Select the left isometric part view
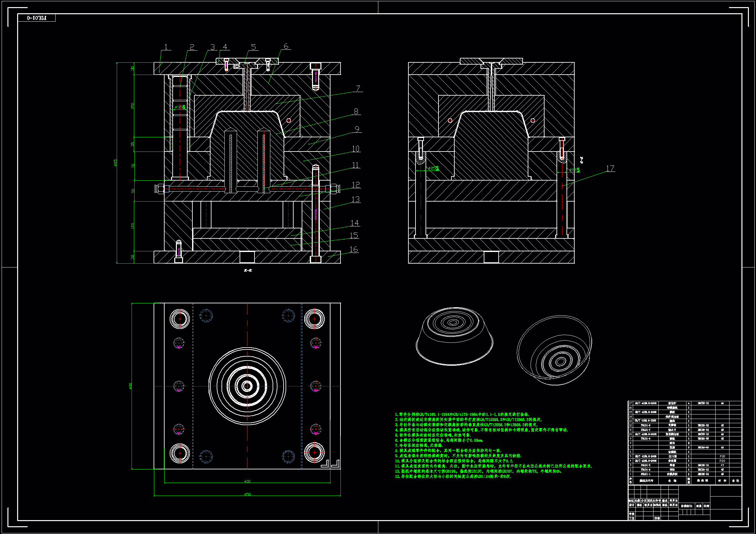 (x=454, y=336)
